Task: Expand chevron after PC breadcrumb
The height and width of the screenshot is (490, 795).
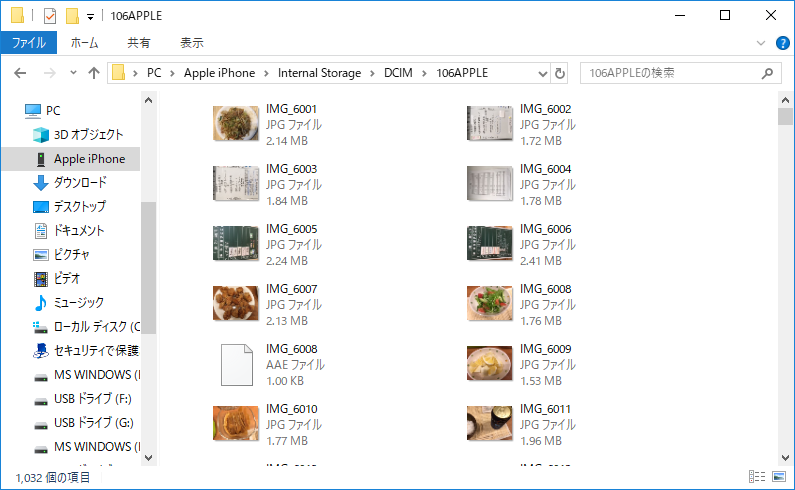Action: 172,74
